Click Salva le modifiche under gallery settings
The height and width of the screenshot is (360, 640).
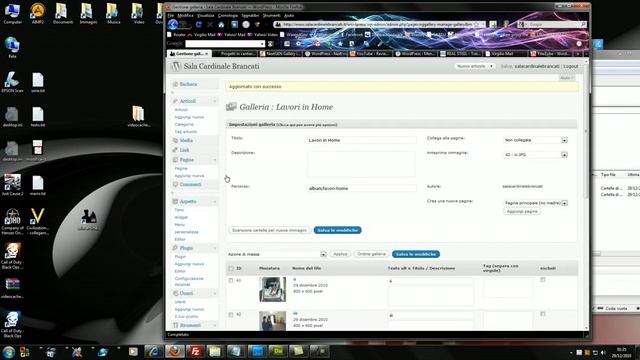click(338, 230)
